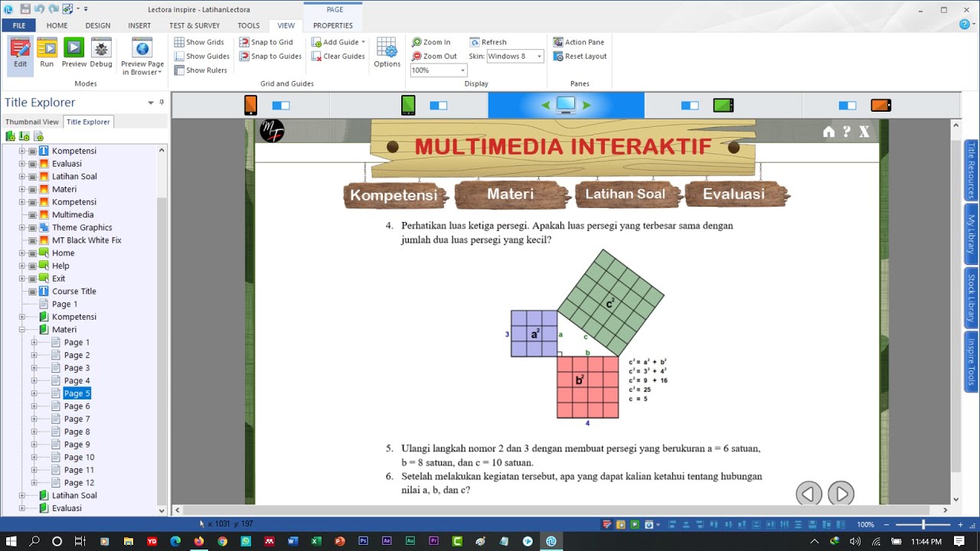Image resolution: width=980 pixels, height=551 pixels.
Task: Click Zoom In in Display group
Action: 431,42
